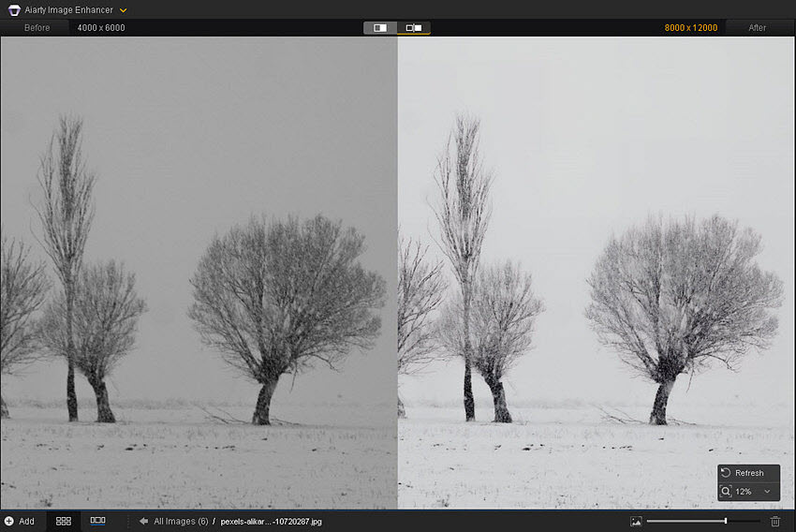Switch to overlay split comparison view
Image resolution: width=796 pixels, height=532 pixels.
point(380,28)
